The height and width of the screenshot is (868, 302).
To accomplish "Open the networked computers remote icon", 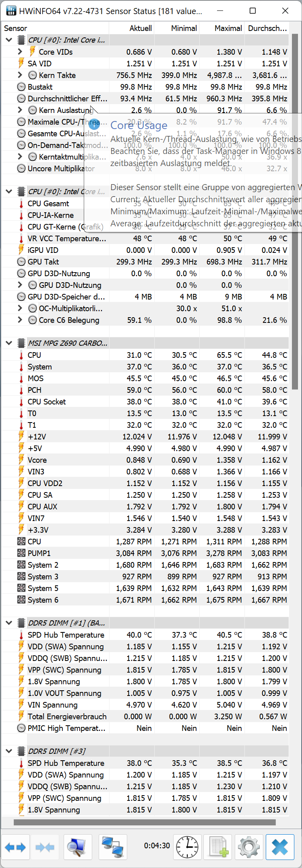I will [113, 847].
